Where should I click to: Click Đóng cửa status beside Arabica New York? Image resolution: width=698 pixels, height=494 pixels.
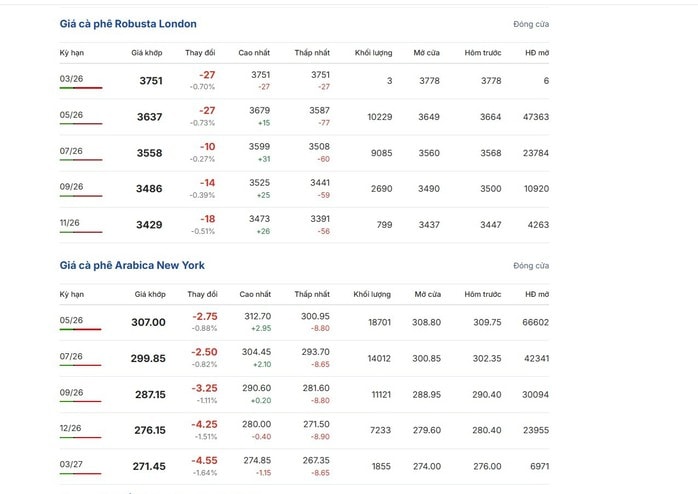531,266
